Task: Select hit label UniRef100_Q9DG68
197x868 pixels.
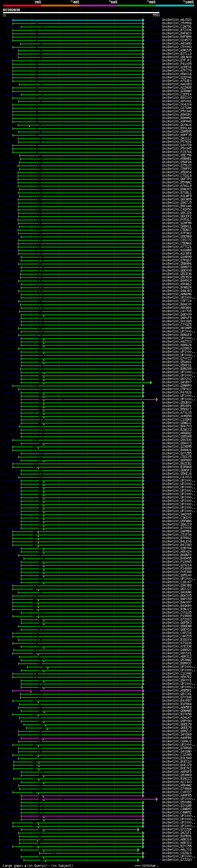Action: point(177,436)
